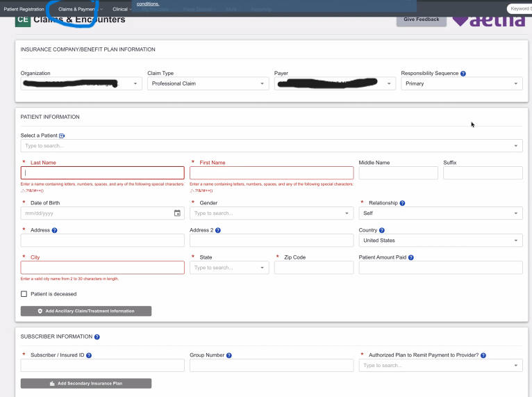Click the Address 2 help icon
The width and height of the screenshot is (532, 397).
coord(217,230)
